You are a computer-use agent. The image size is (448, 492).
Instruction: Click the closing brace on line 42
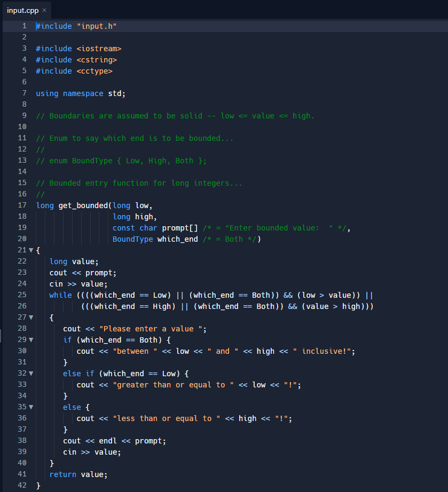point(39,485)
